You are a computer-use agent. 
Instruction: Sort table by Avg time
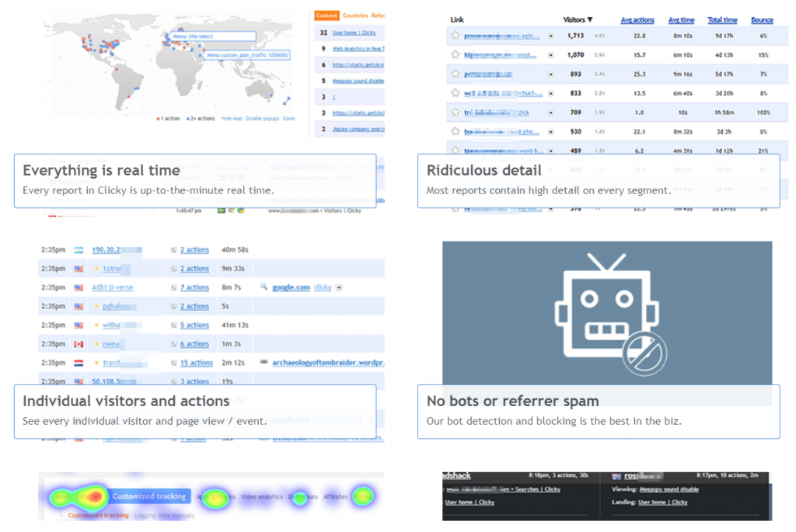tap(681, 19)
